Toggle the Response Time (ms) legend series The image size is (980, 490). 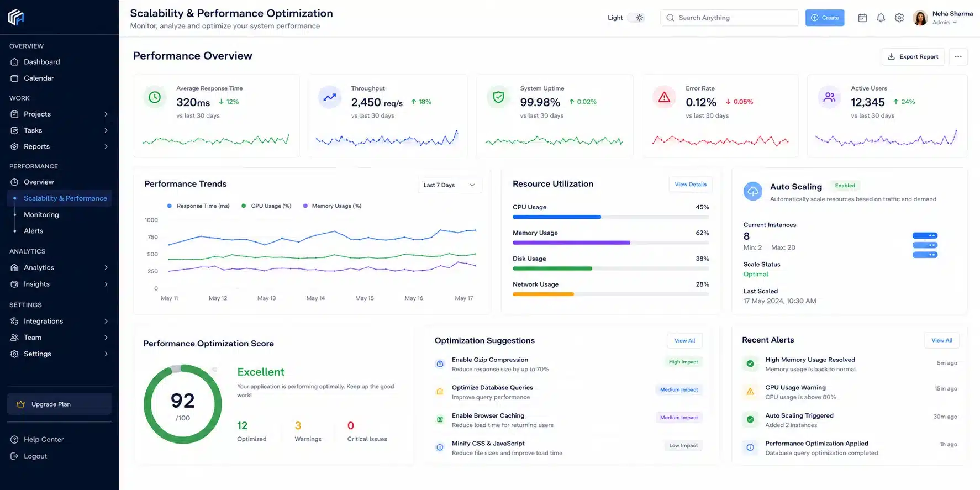198,206
